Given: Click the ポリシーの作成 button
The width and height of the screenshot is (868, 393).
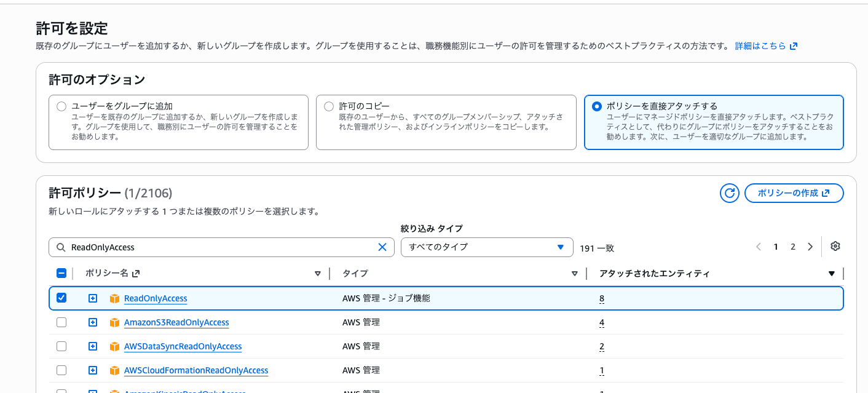Looking at the screenshot, I should (794, 193).
